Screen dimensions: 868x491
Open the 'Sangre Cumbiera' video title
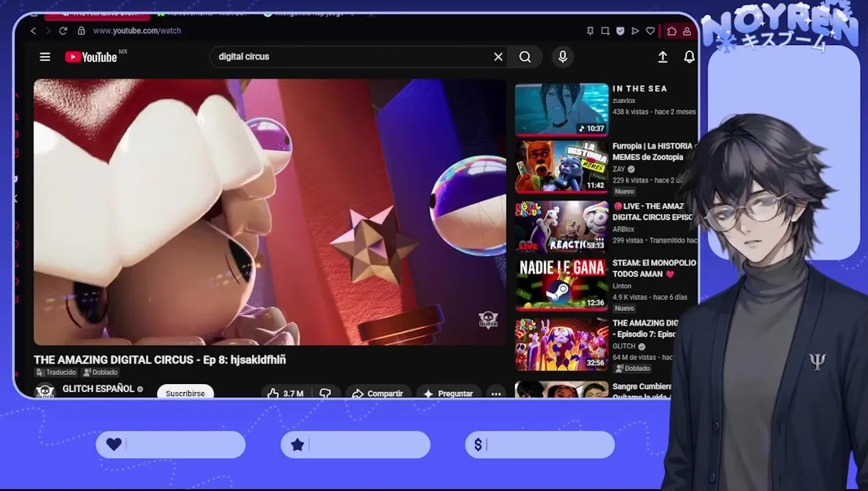click(642, 391)
